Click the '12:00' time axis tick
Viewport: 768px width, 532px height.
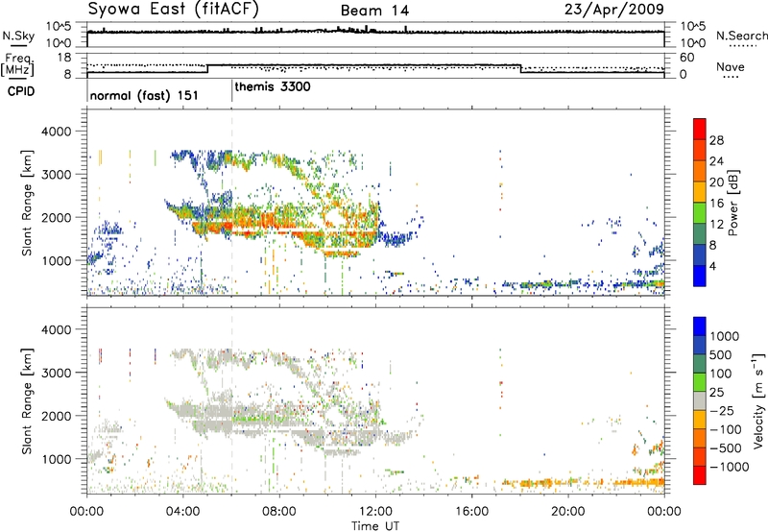pyautogui.click(x=375, y=512)
